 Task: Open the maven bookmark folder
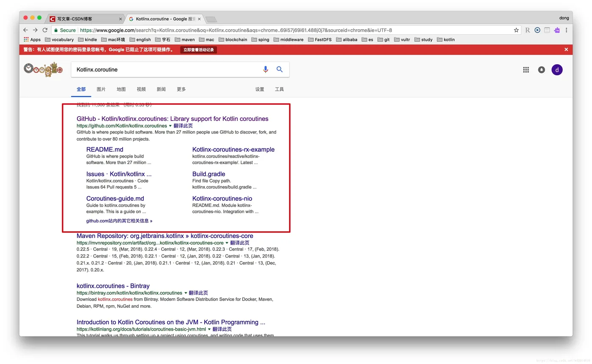pyautogui.click(x=185, y=39)
